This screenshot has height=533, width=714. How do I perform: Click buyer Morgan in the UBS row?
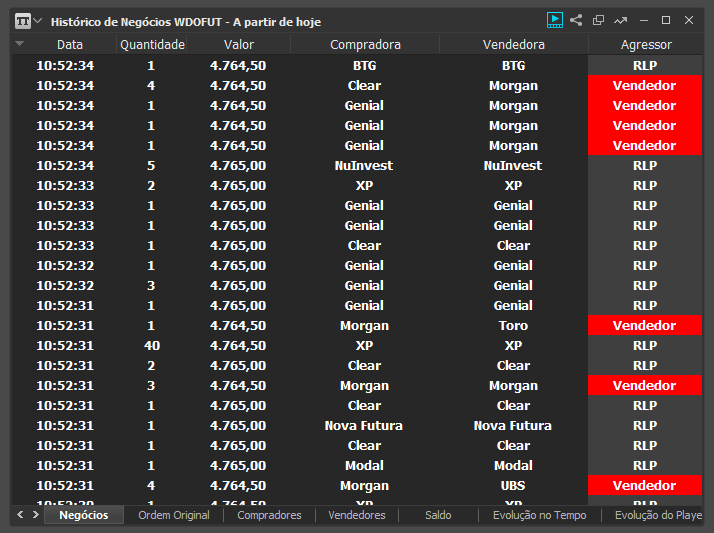[364, 486]
